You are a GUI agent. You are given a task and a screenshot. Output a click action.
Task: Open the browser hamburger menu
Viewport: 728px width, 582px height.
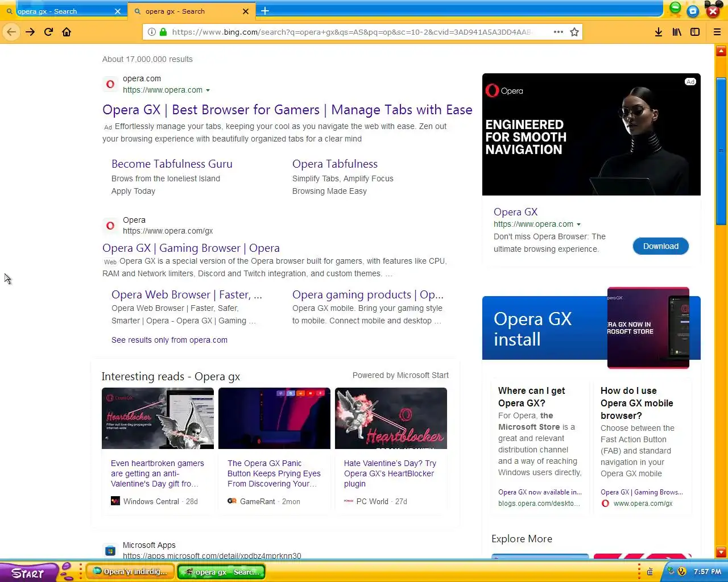[x=717, y=32]
